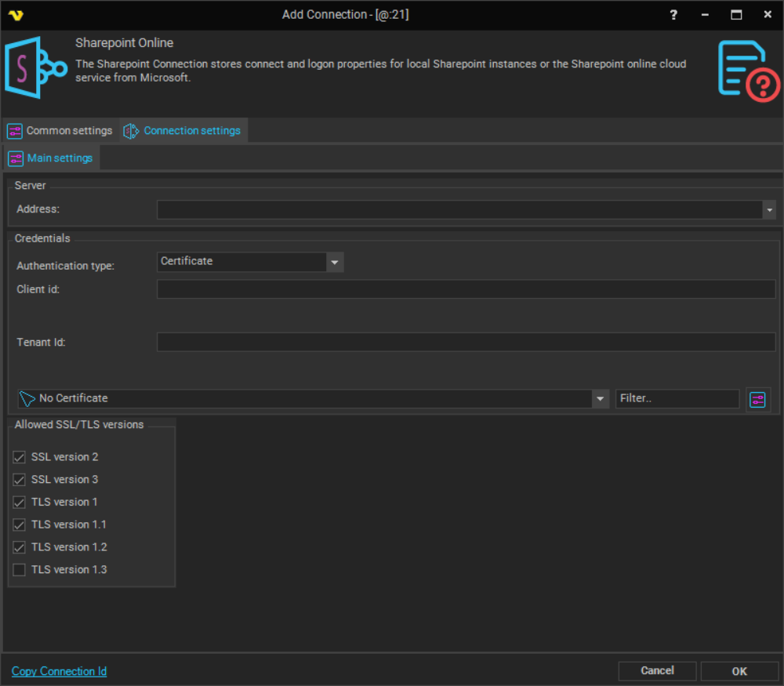The width and height of the screenshot is (784, 686).
Task: Click the question mark help button
Action: 673,15
